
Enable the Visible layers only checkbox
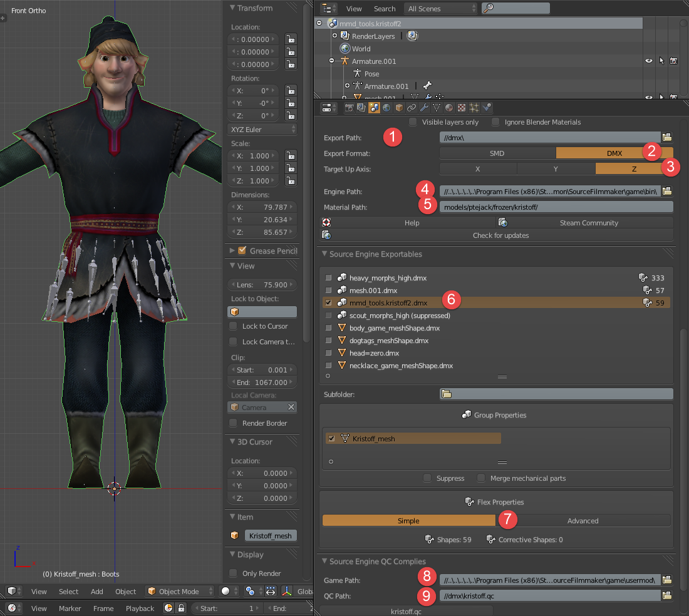click(x=412, y=122)
